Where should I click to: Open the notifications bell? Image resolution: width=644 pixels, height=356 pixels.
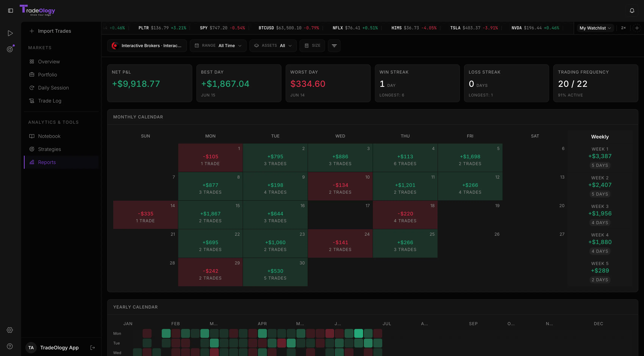point(632,10)
